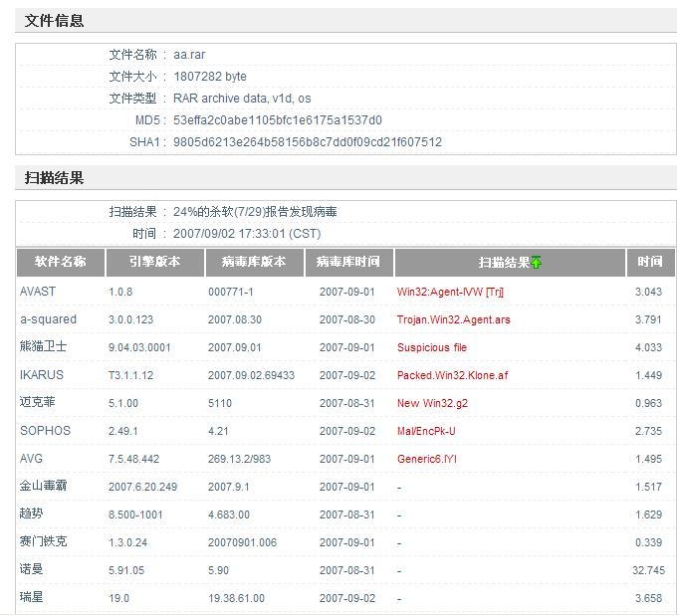Click the 迈克菲 row name
Viewport: 679px width, 616px height.
click(37, 403)
